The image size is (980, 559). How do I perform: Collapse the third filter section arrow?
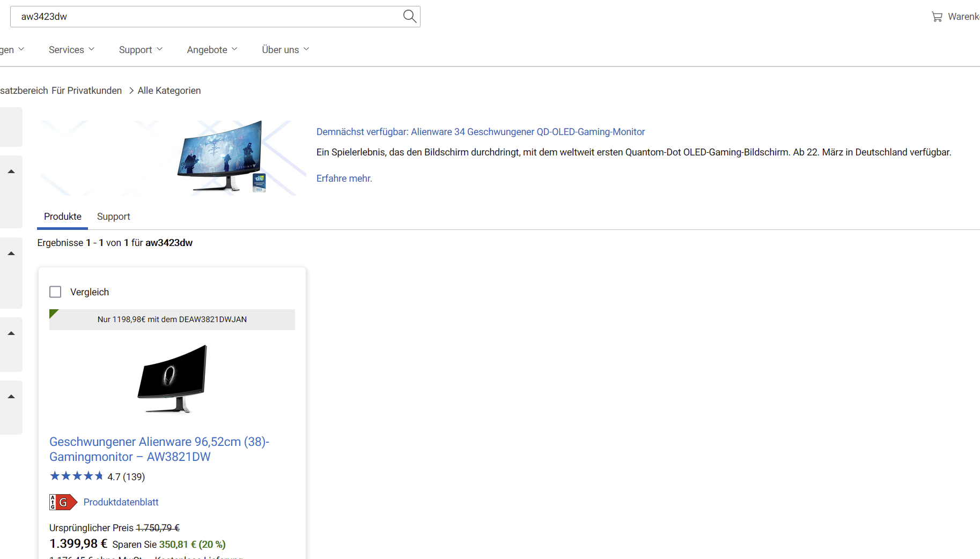(x=11, y=333)
